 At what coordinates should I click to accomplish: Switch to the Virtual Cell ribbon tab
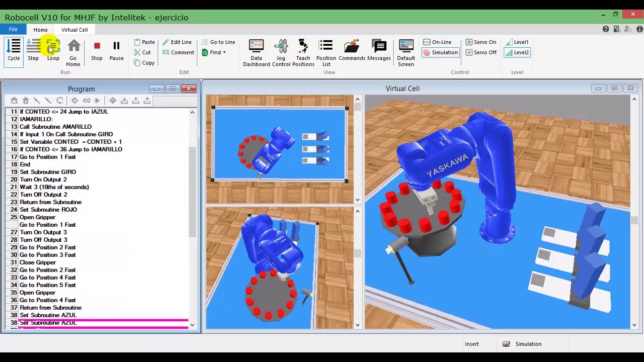coord(74,30)
